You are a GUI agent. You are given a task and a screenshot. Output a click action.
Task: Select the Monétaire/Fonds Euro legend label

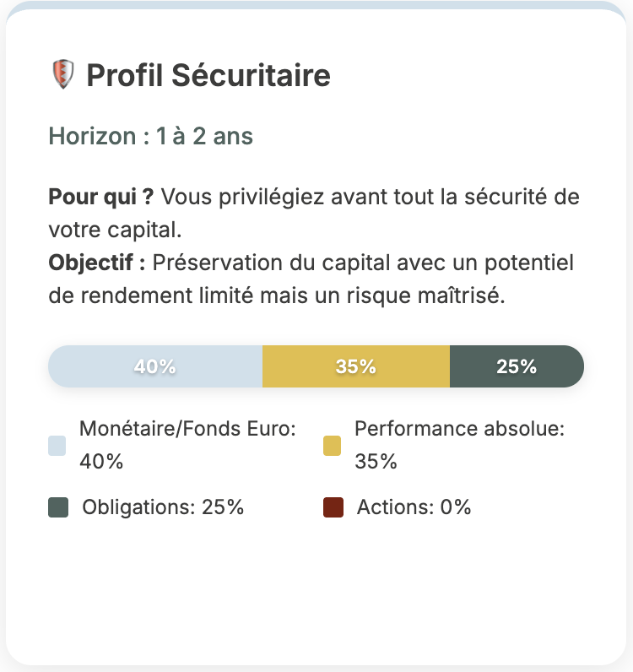click(x=187, y=445)
